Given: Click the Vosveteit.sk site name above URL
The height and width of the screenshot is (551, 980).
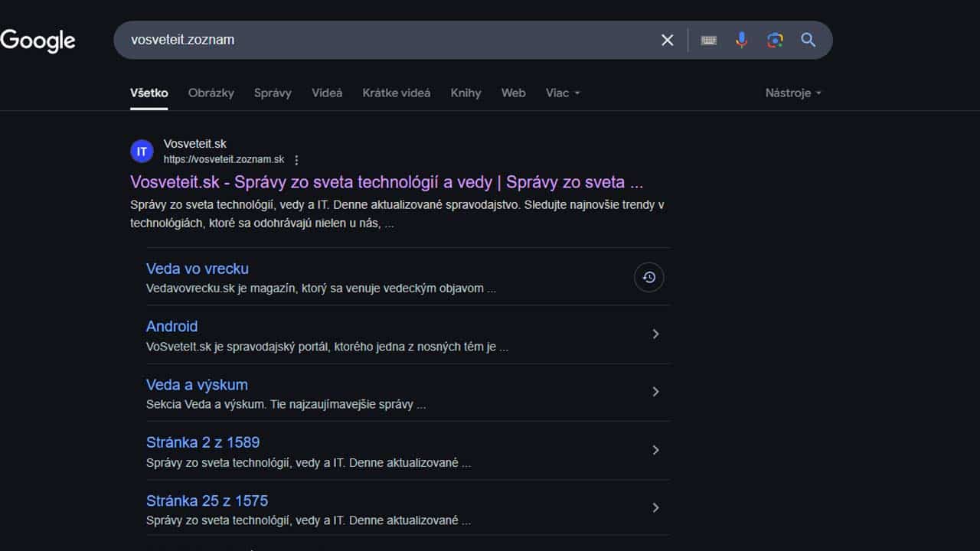Looking at the screenshot, I should click(195, 144).
